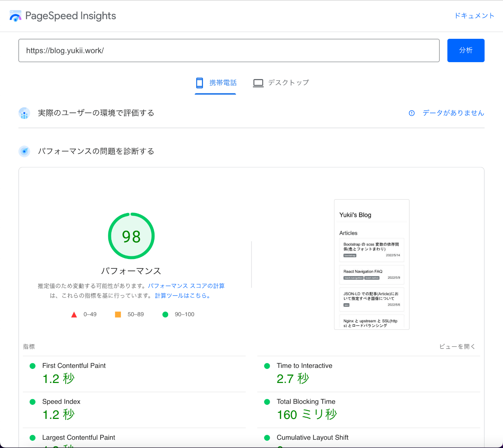Viewport: 503px width, 448px height.
Task: Expand the First Contentful Paint metric
Action: point(74,365)
